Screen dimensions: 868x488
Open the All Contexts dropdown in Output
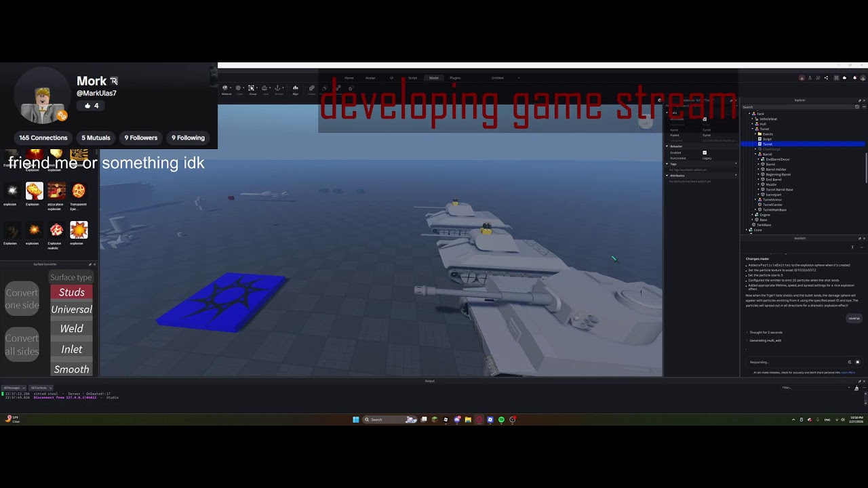(x=41, y=388)
